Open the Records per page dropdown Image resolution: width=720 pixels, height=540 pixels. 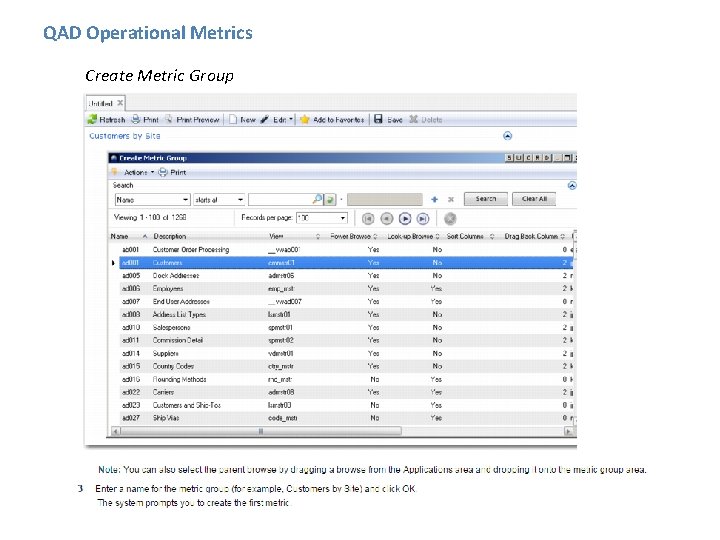pyautogui.click(x=343, y=218)
